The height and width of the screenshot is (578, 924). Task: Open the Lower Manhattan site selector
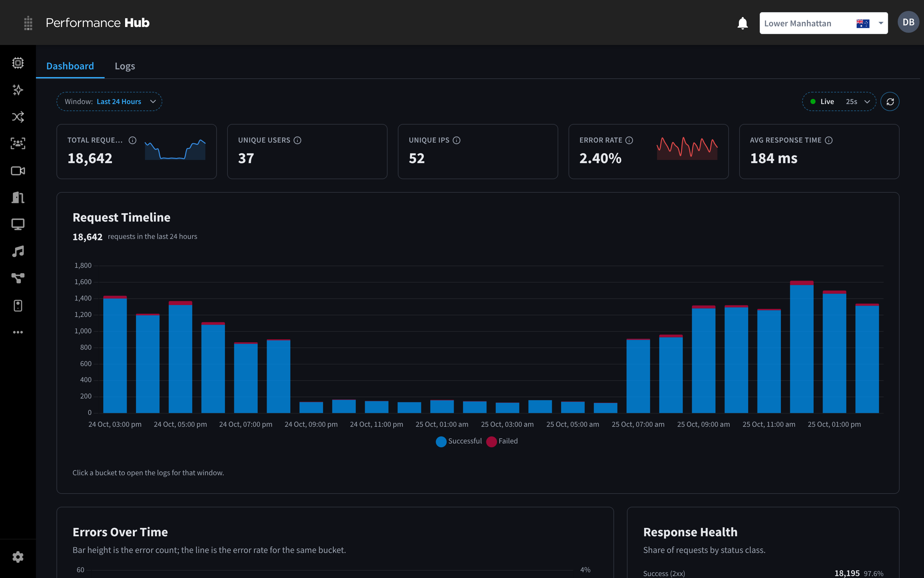coord(824,23)
